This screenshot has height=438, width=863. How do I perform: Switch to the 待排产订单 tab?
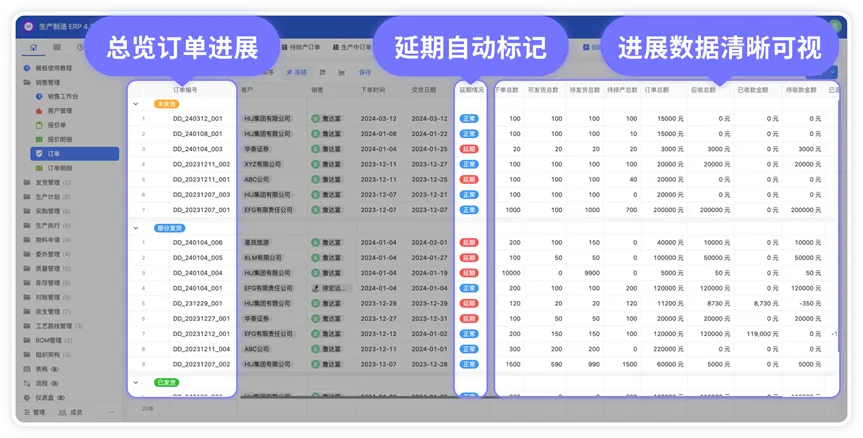tap(301, 47)
